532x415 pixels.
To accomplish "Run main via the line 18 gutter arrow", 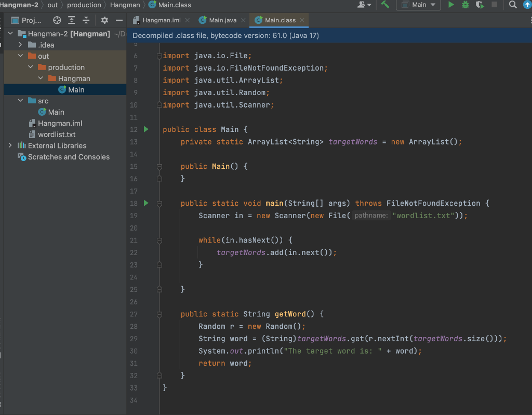I will click(146, 203).
